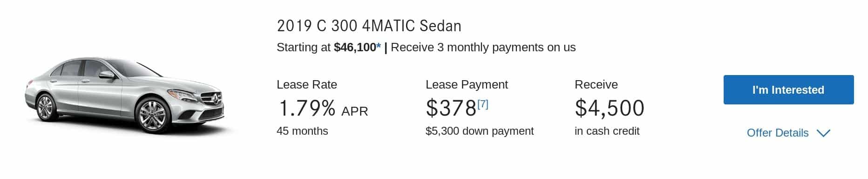Open the Offer Details link text
The width and height of the screenshot is (868, 179).
pos(777,133)
